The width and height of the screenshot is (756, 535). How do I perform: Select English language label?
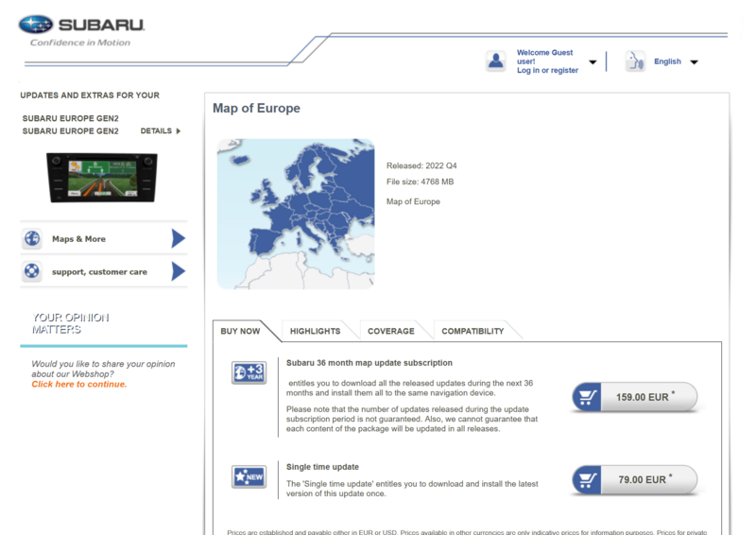coord(667,61)
